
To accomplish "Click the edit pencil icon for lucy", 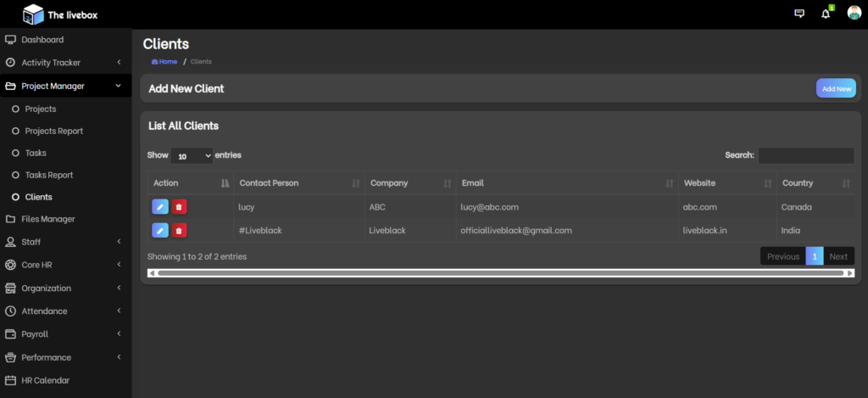I will click(x=160, y=206).
